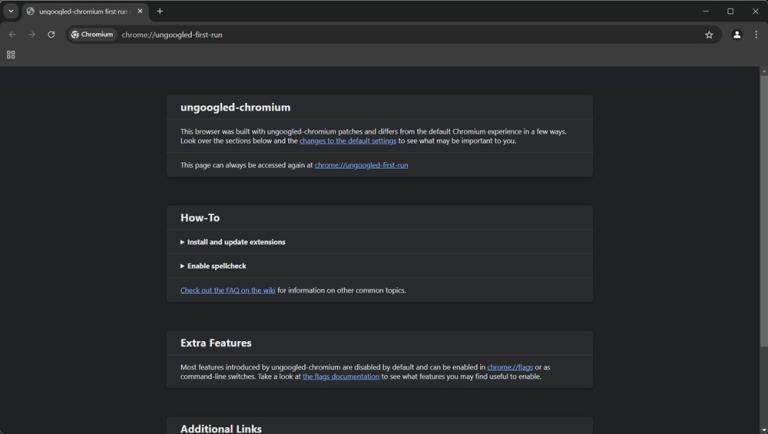Click the 'Additional Links' heading
Image resolution: width=768 pixels, height=434 pixels.
click(221, 429)
